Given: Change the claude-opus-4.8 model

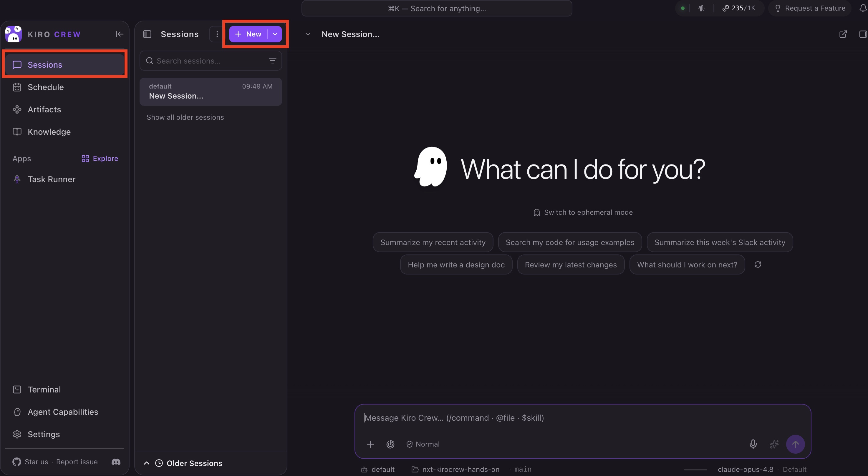Looking at the screenshot, I should coord(745,469).
